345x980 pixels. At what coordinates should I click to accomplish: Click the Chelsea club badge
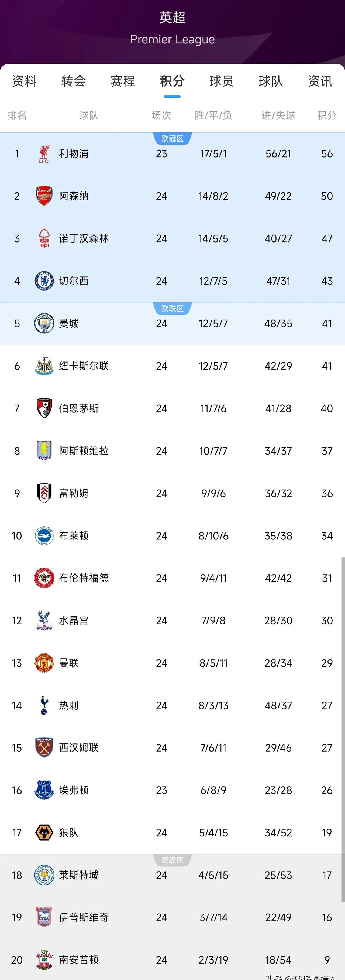(x=44, y=281)
